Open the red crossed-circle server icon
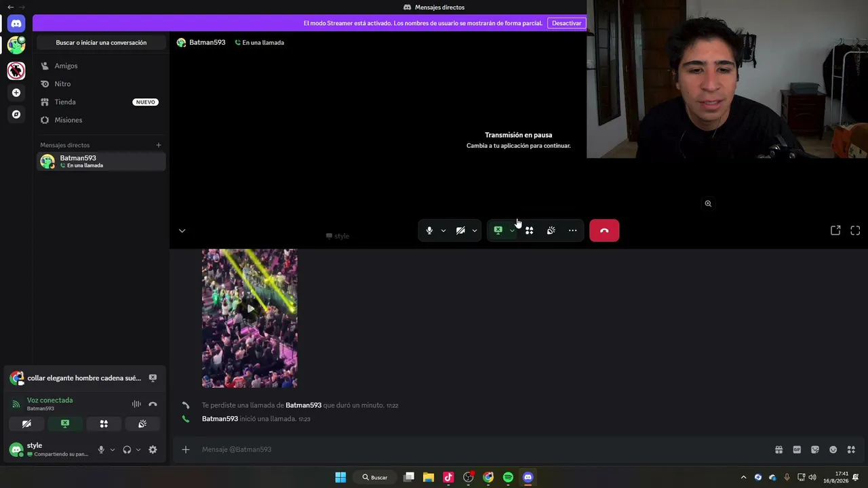Viewport: 868px width, 488px height. [16, 70]
